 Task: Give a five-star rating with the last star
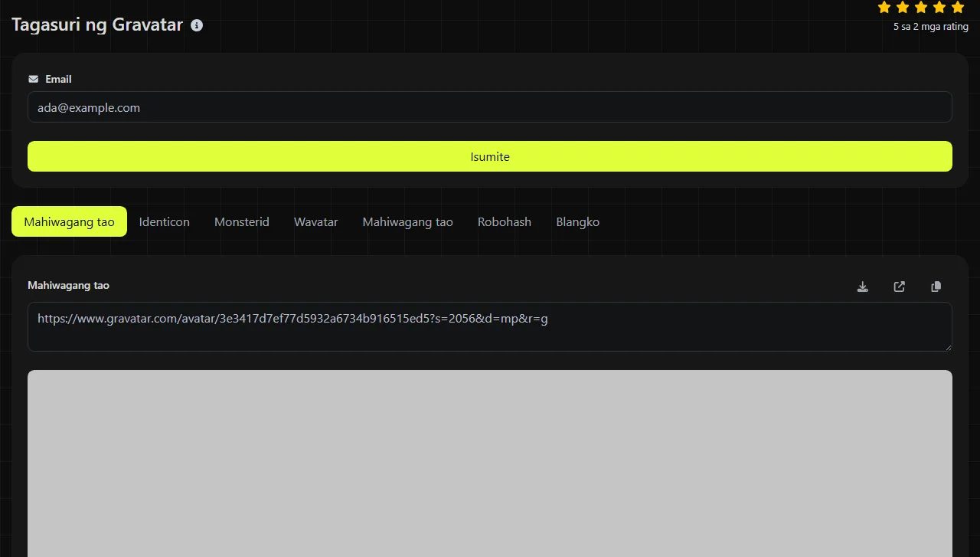(958, 8)
